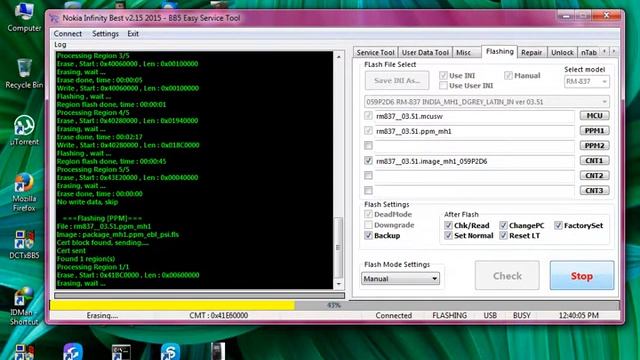Open the Unlock tab
Image resolution: width=640 pixels, height=360 pixels.
(x=562, y=53)
